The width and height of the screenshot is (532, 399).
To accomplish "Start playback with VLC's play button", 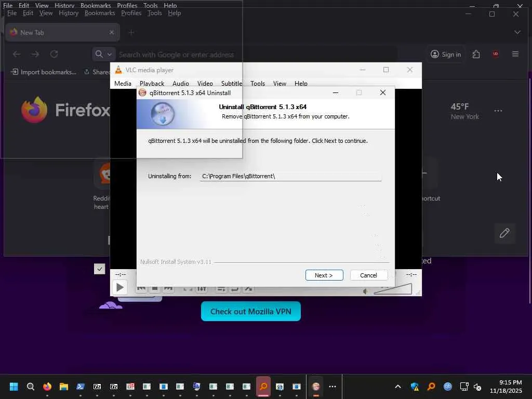I will 120,287.
